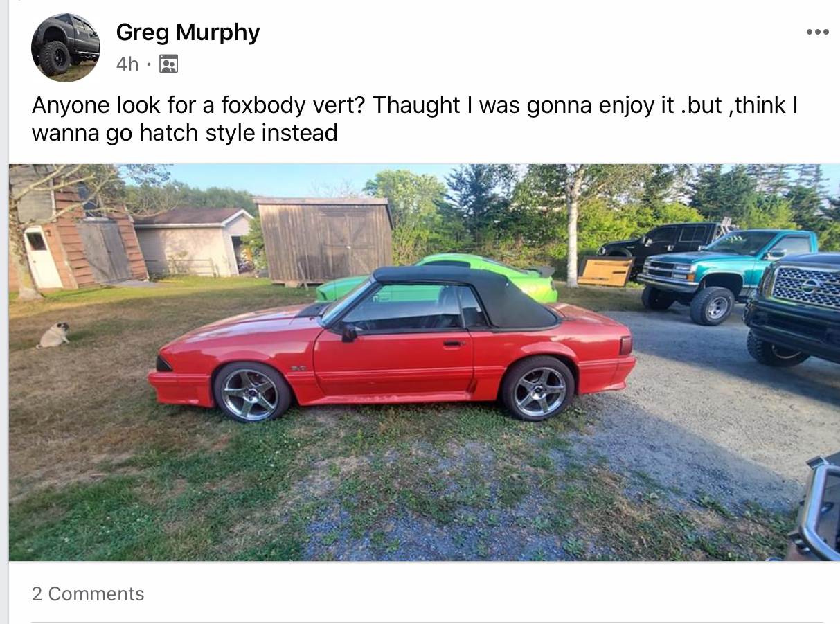Click the white door on the left building
This screenshot has width=840, height=624.
[42, 258]
